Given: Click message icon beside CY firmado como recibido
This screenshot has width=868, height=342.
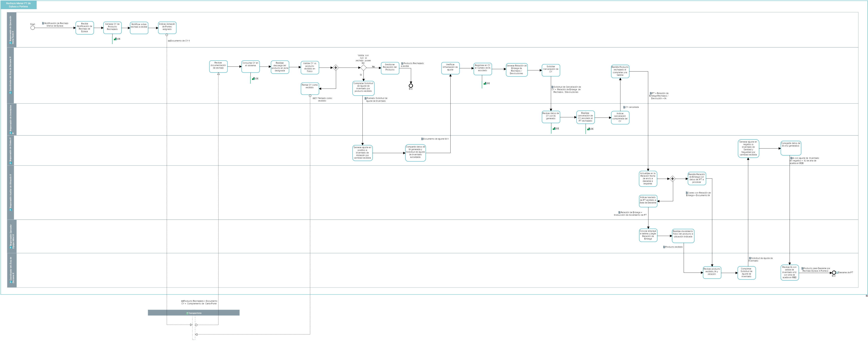Looking at the screenshot, I should (314, 99).
